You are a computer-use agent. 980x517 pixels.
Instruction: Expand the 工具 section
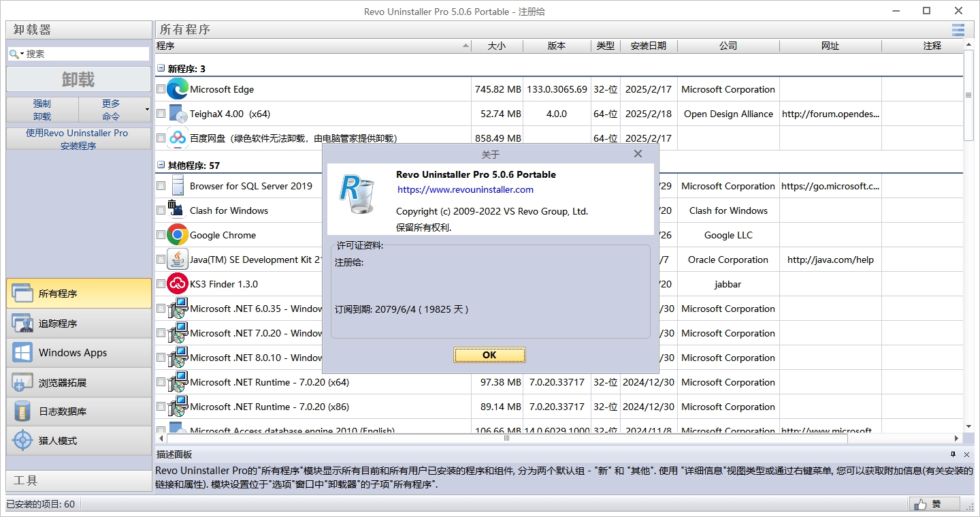[79, 480]
